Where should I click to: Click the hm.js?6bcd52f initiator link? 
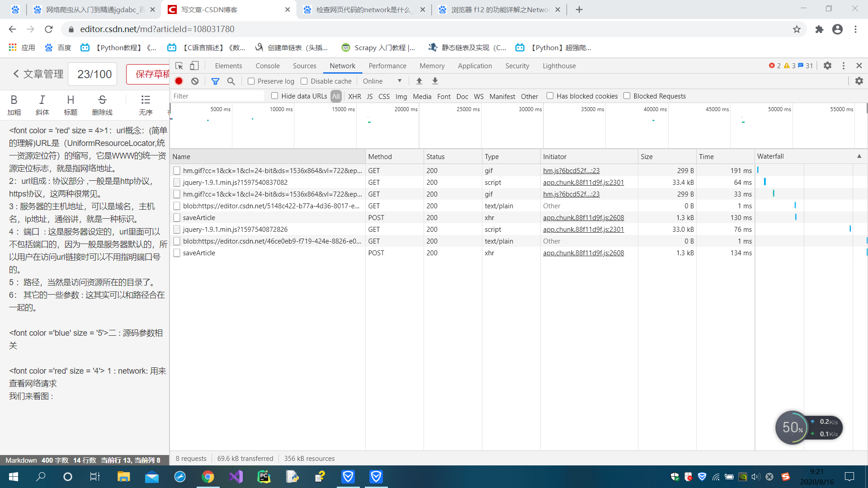point(571,171)
